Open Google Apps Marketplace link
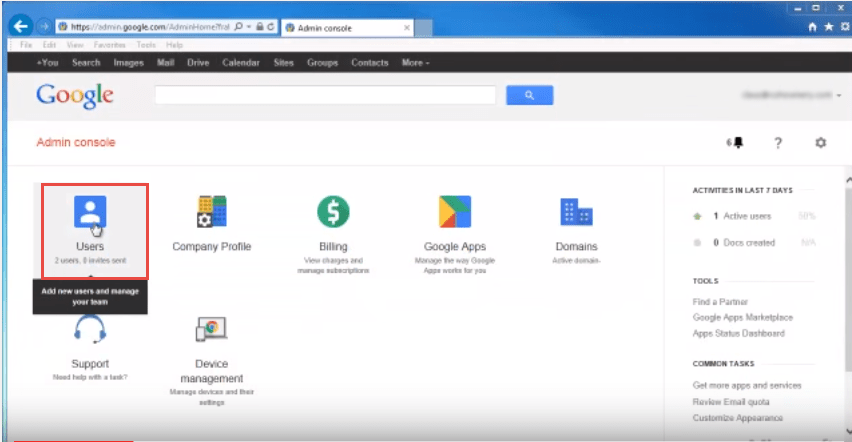This screenshot has height=442, width=852. coord(743,318)
